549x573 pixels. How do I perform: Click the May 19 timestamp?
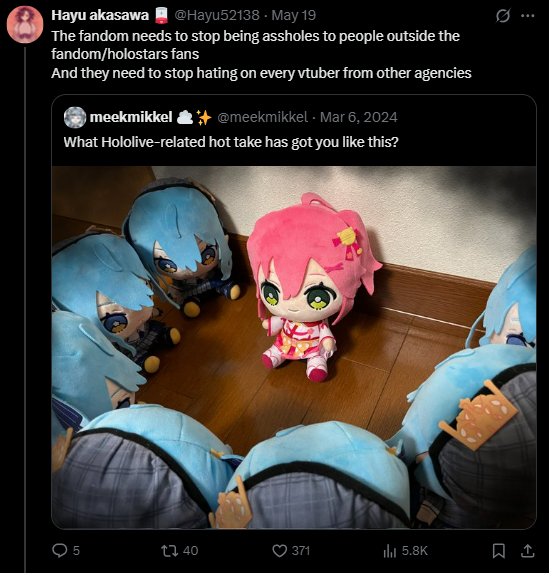click(x=294, y=15)
